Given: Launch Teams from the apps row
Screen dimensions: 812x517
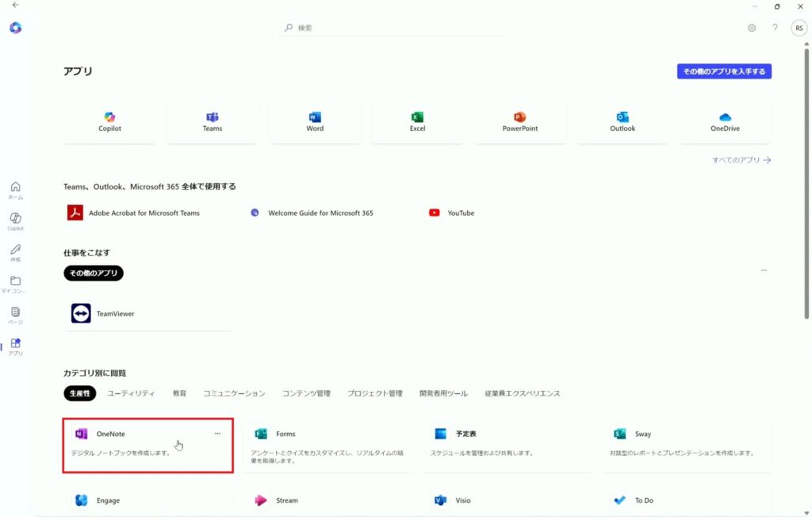Looking at the screenshot, I should (x=212, y=122).
